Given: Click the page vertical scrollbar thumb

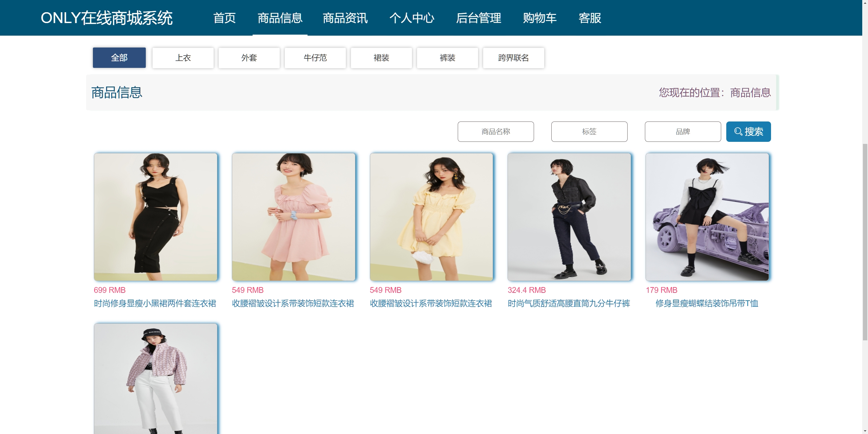Looking at the screenshot, I should (865, 242).
